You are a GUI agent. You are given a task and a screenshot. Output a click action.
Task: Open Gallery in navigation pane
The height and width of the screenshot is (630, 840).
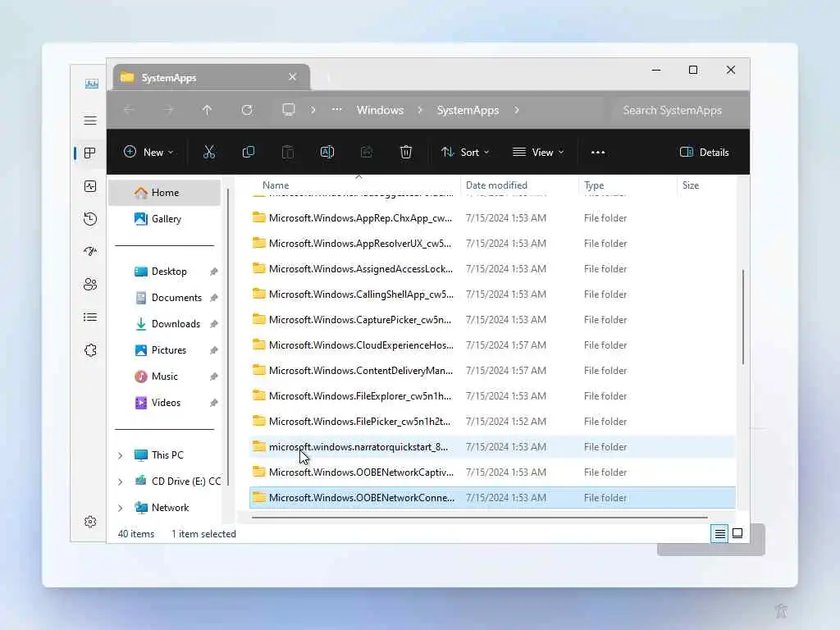(164, 219)
